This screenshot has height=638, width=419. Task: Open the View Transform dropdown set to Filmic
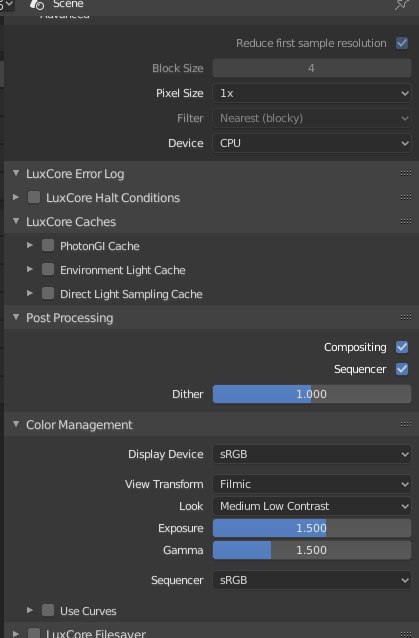pos(312,484)
